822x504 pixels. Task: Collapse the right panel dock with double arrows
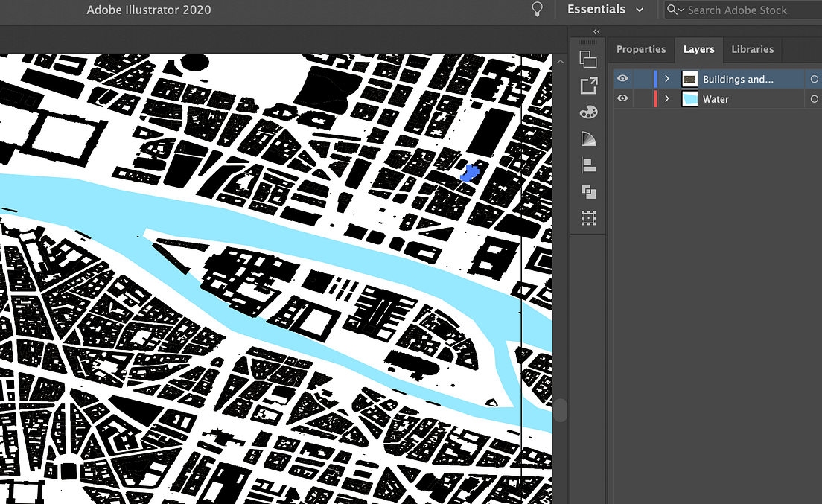pos(596,31)
